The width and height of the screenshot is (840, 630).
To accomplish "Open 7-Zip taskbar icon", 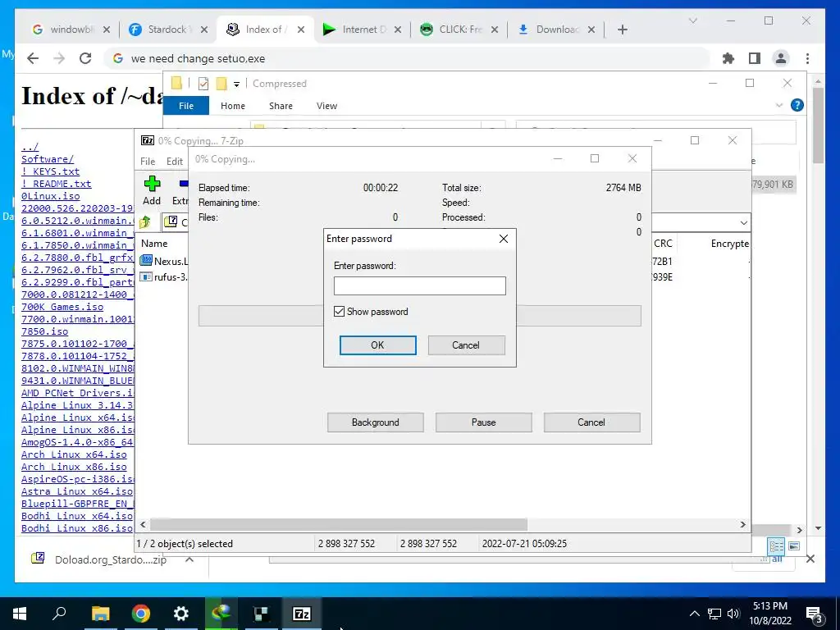I will point(301,614).
